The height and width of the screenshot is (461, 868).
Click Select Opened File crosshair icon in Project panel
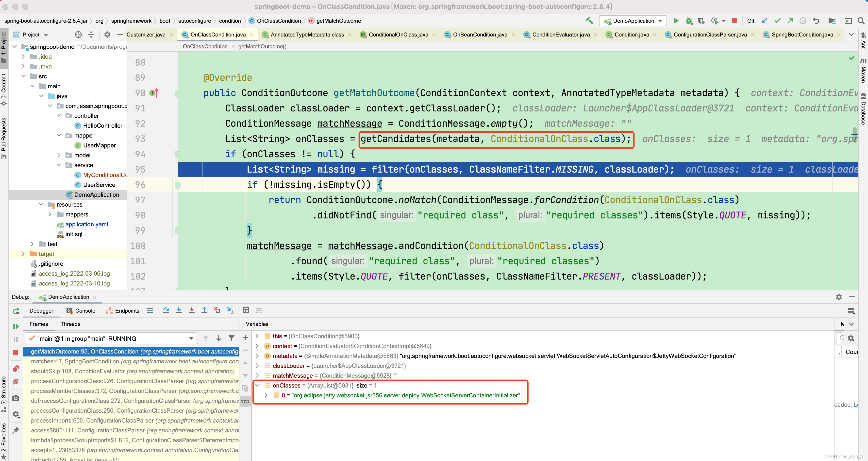coord(78,35)
